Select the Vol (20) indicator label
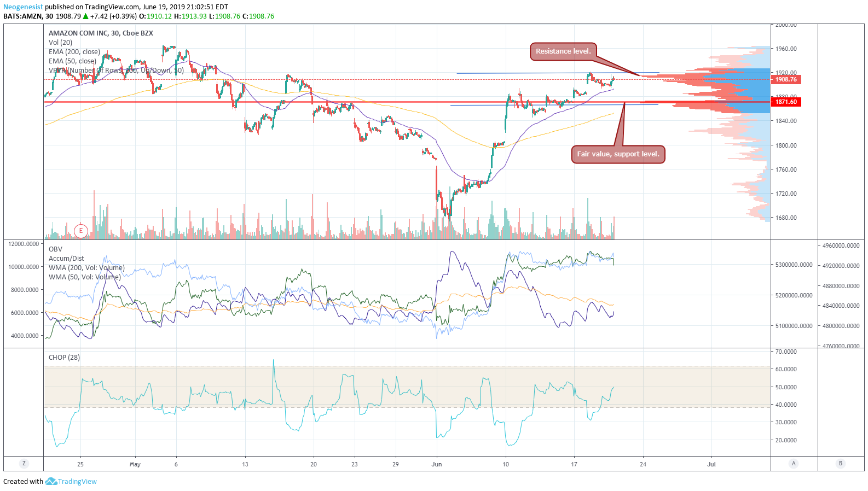Screen dimensions: 868x491 click(60, 43)
